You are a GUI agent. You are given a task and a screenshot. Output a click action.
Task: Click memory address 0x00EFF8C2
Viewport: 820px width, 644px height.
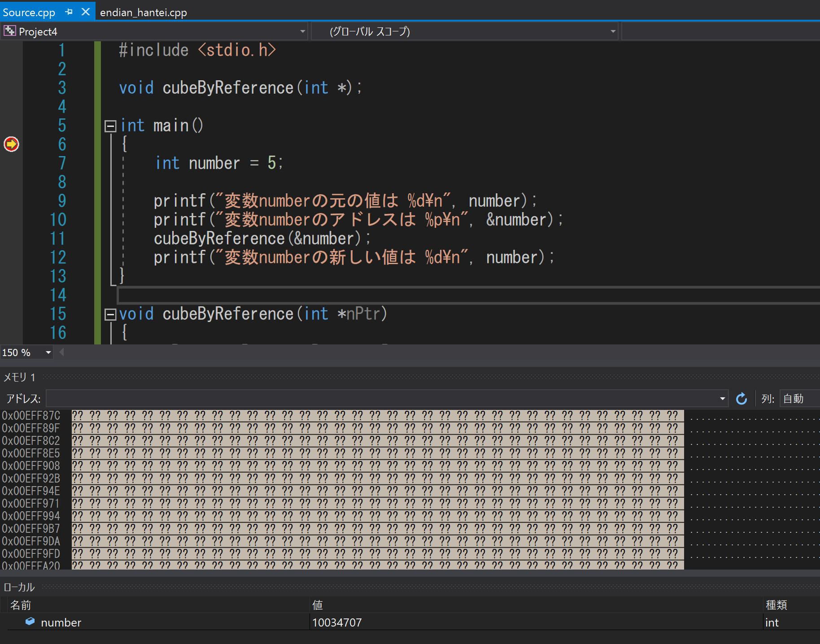(31, 441)
